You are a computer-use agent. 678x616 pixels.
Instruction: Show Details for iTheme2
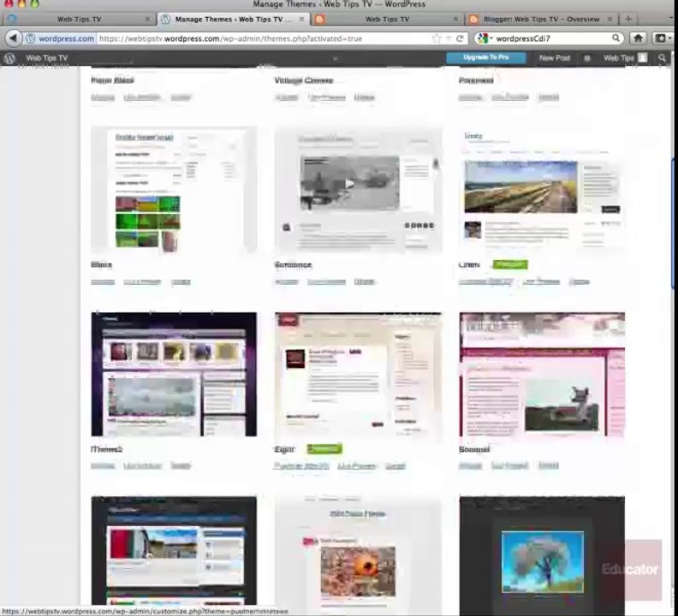pyautogui.click(x=181, y=465)
